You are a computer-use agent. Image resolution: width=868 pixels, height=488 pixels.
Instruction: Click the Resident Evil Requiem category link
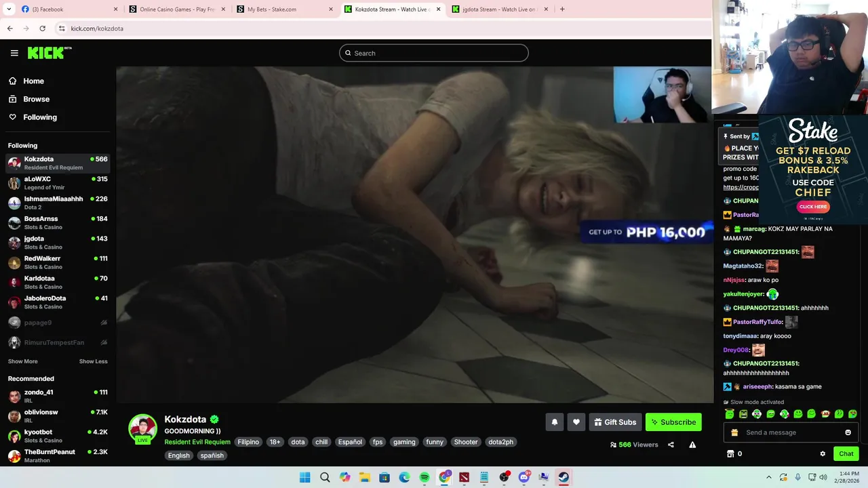(197, 442)
